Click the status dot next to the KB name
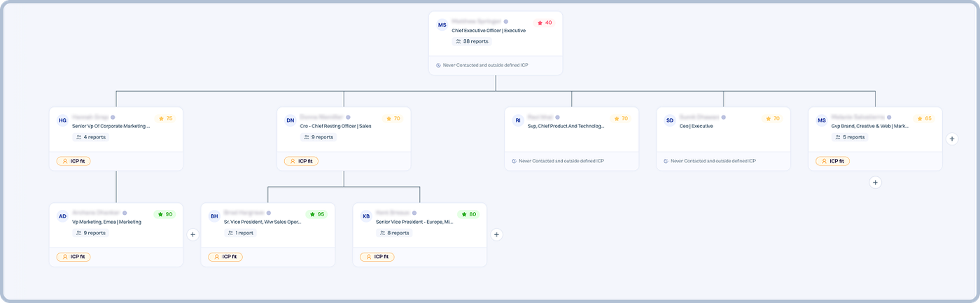The height and width of the screenshot is (303, 980). 412,213
